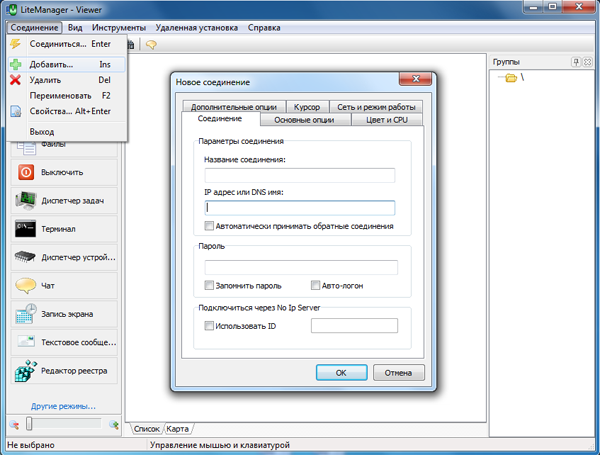Click the zoom slider handle
600x455 pixels.
pyautogui.click(x=29, y=424)
